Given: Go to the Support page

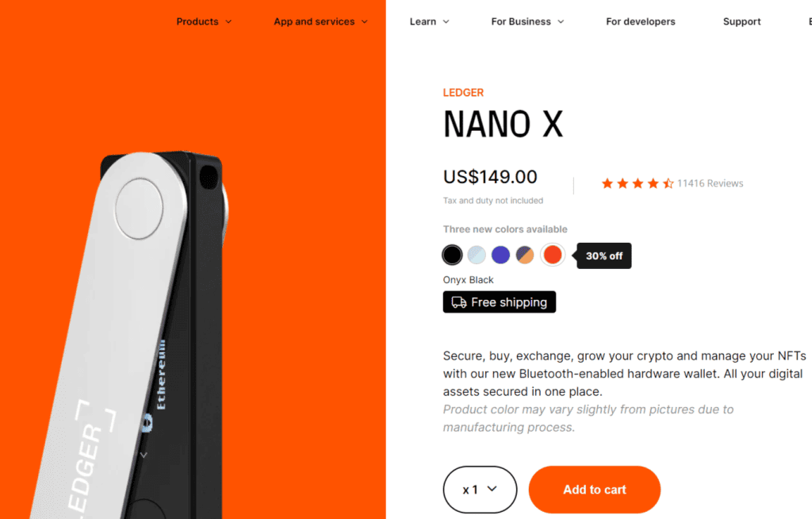Looking at the screenshot, I should 741,21.
